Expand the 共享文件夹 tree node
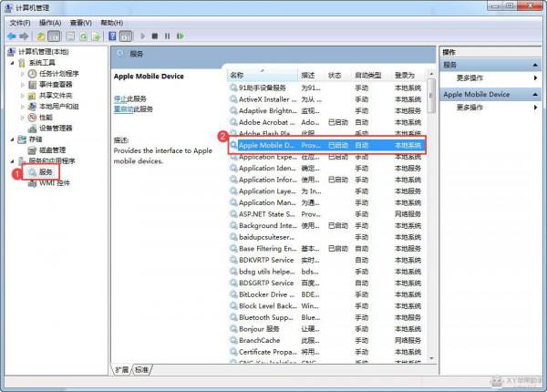The width and height of the screenshot is (547, 392). pos(23,96)
